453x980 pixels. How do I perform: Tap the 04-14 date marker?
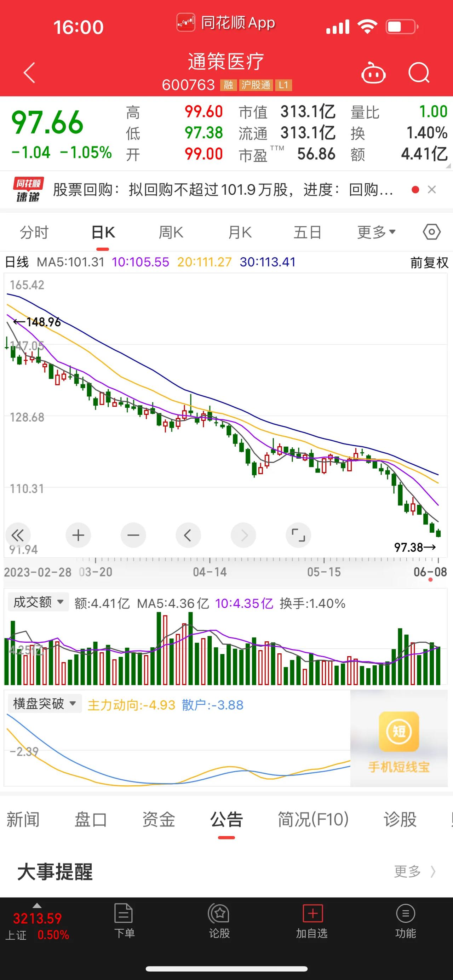pyautogui.click(x=210, y=572)
